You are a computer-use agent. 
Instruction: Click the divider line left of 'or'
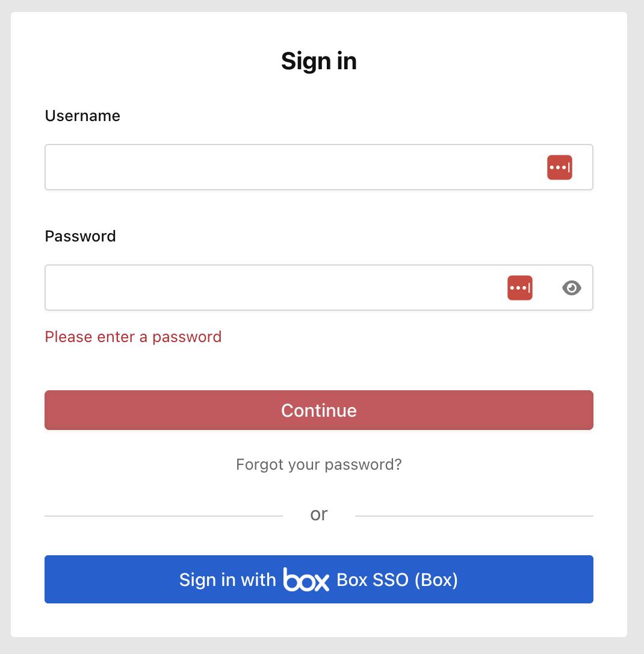click(163, 516)
